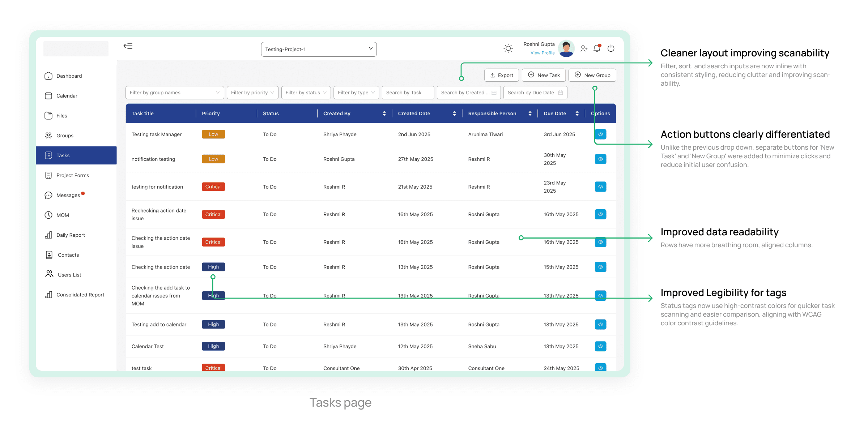Sort by Created Date column arrows
868x437 pixels.
pyautogui.click(x=454, y=113)
